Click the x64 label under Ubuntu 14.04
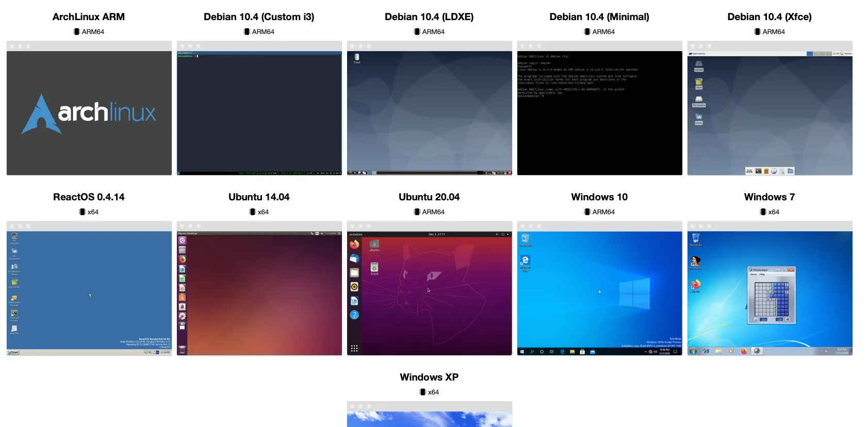868x427 pixels. click(263, 212)
